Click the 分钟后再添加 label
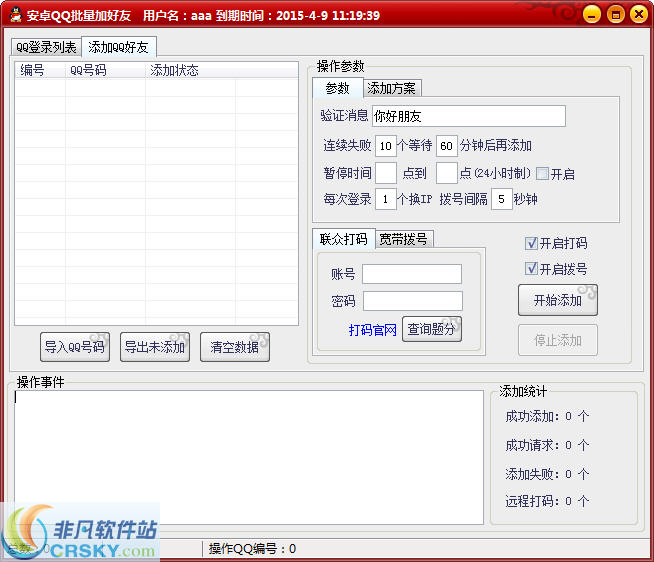Screen dimensions: 654x562 [x=496, y=146]
